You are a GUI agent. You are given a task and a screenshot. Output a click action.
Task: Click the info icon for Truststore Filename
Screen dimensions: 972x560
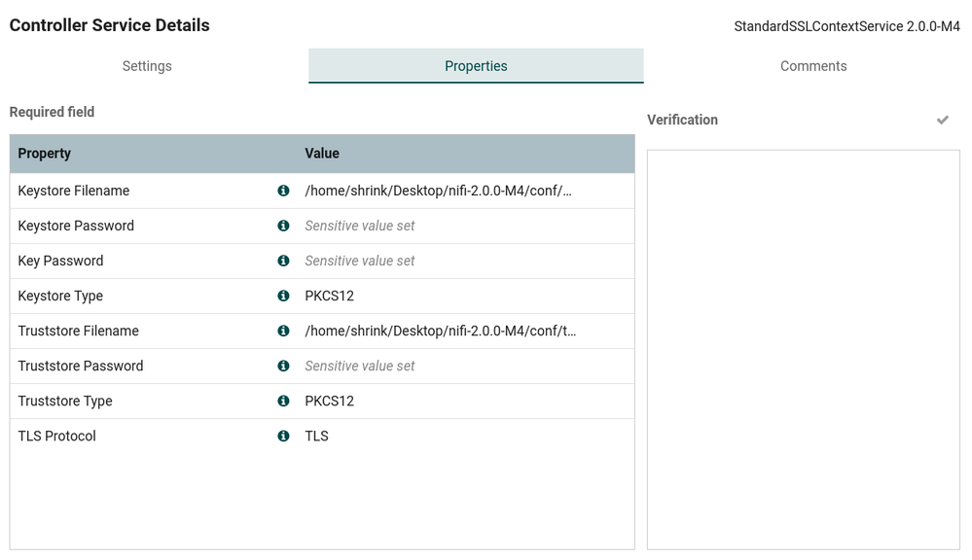tap(283, 331)
